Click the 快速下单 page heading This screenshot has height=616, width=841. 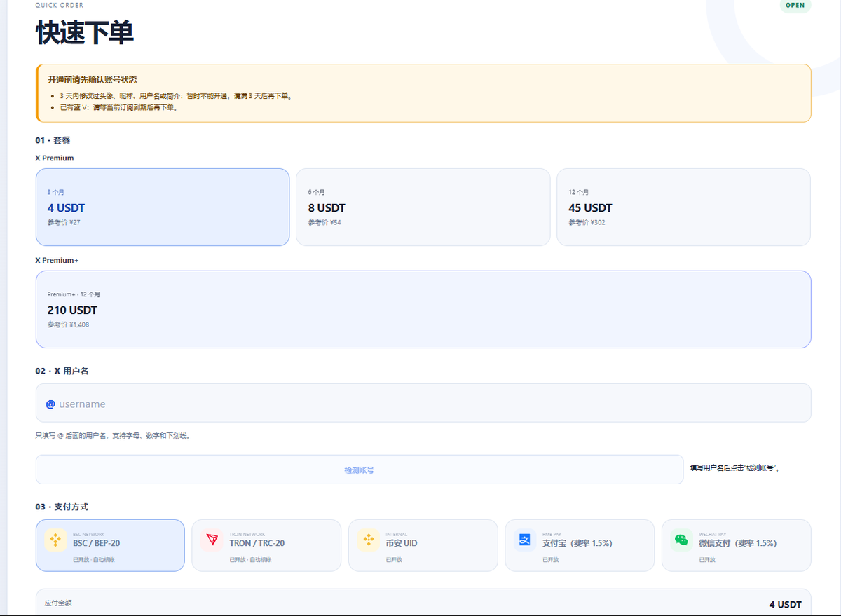(x=85, y=33)
